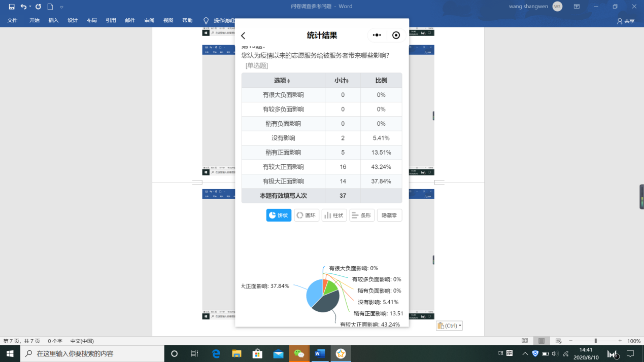Image resolution: width=644 pixels, height=362 pixels.
Task: Go back using the arrow in 统计结果 header
Action: [243, 35]
